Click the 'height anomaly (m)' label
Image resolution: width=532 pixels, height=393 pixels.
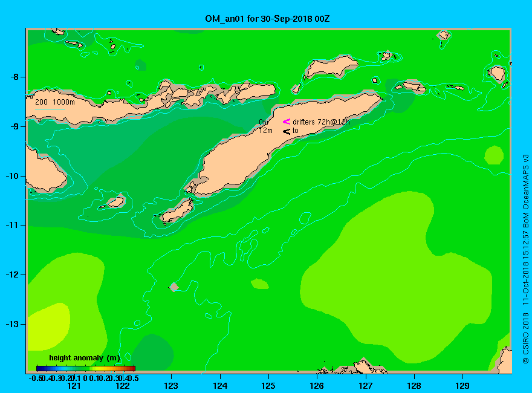pyautogui.click(x=85, y=358)
